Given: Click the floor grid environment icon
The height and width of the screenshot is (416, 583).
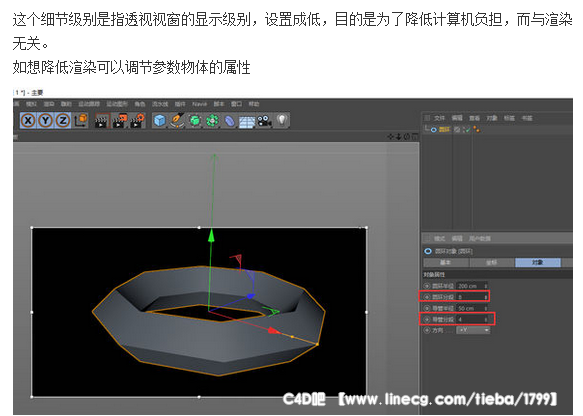Looking at the screenshot, I should pyautogui.click(x=247, y=122).
